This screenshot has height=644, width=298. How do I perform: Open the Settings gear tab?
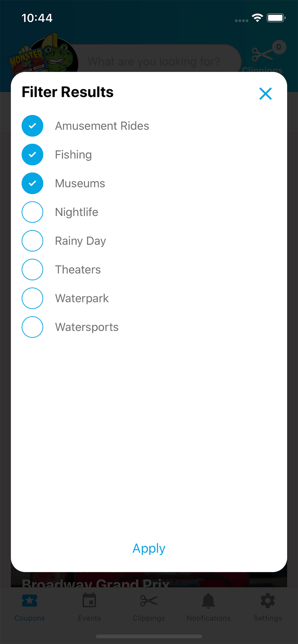(268, 607)
